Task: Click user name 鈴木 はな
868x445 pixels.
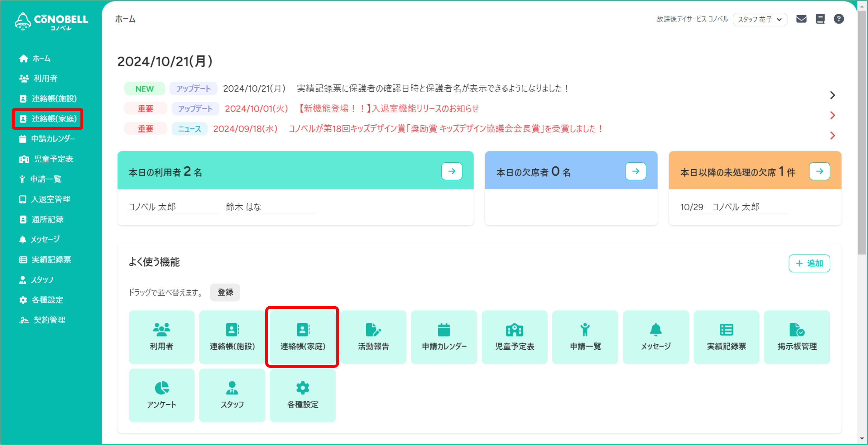Action: click(x=243, y=207)
